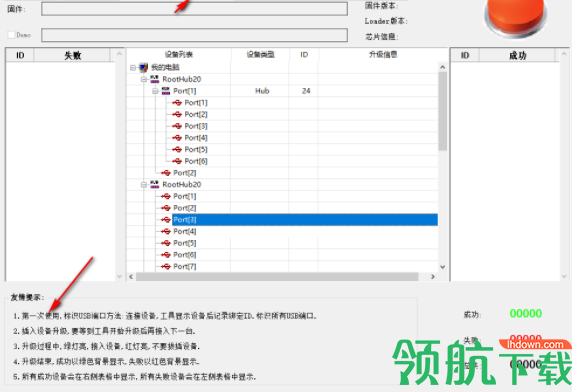Click the 失败 column header
Screen dimensions: 572x392
click(x=72, y=55)
